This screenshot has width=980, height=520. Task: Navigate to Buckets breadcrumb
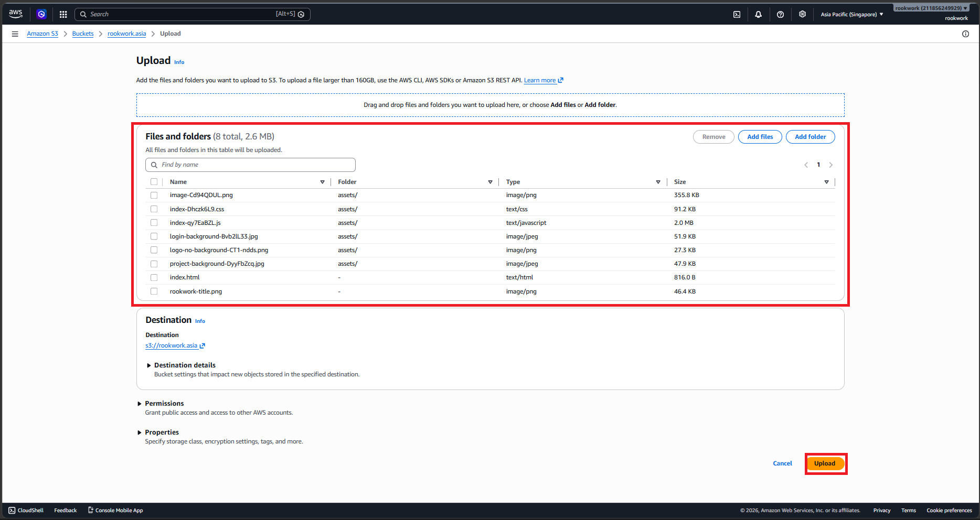point(83,34)
